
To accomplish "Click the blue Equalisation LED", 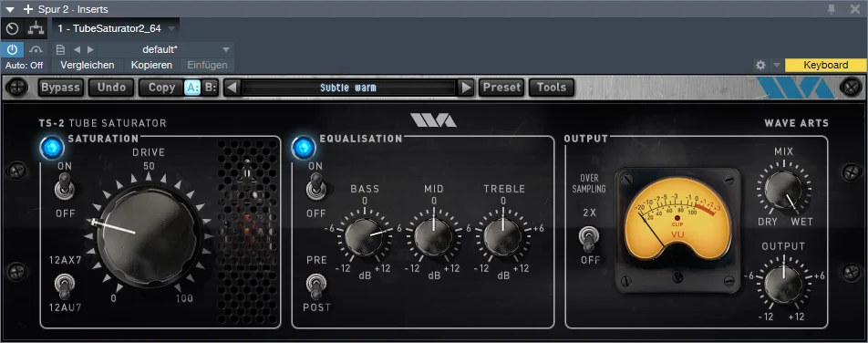I will (x=304, y=148).
